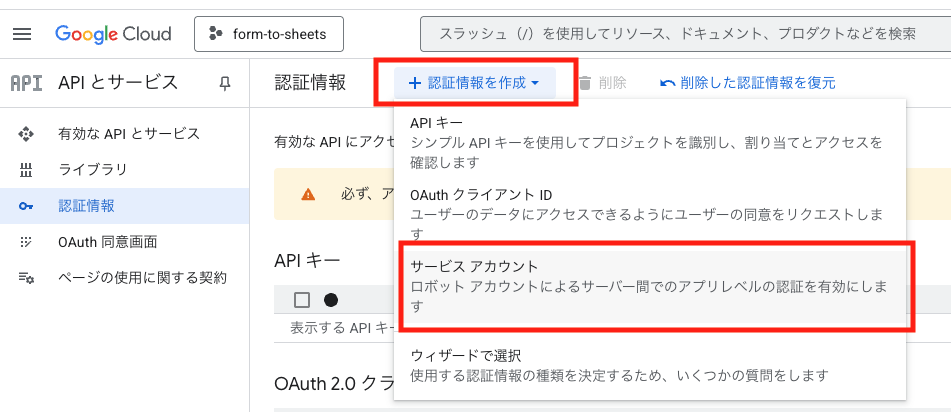
Task: Click the orange warning triangle icon
Action: pos(308,194)
